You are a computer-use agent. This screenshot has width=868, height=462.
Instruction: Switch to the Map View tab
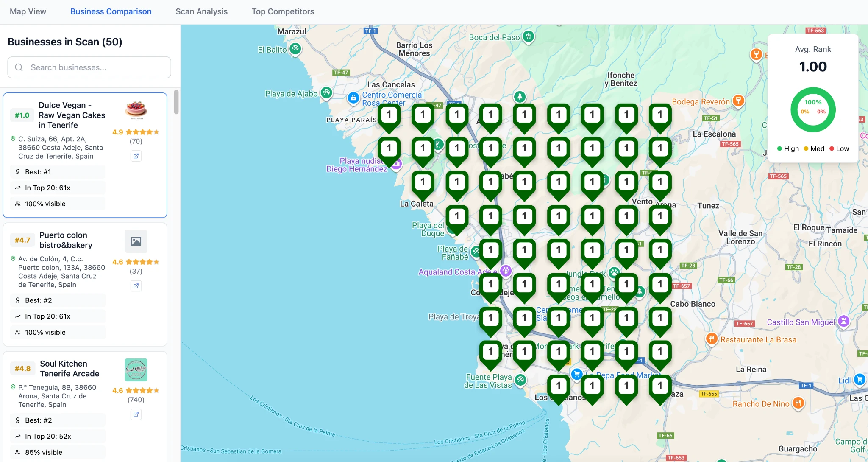coord(28,11)
